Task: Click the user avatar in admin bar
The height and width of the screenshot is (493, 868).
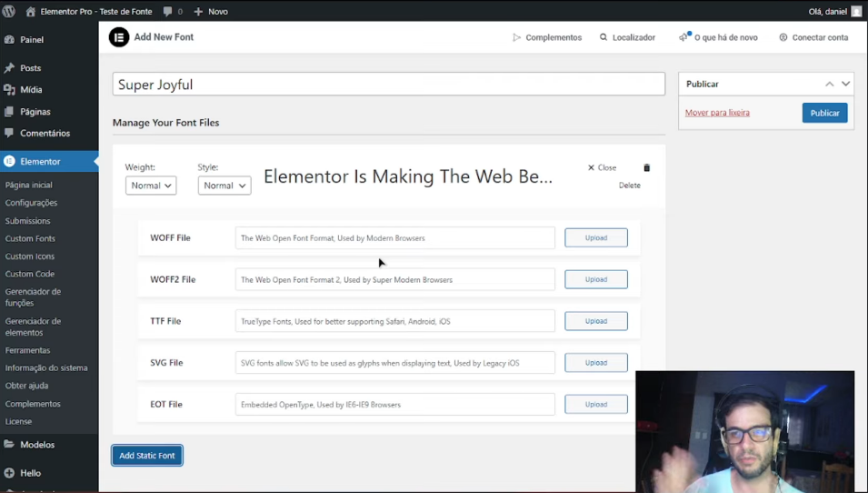Action: 856,12
